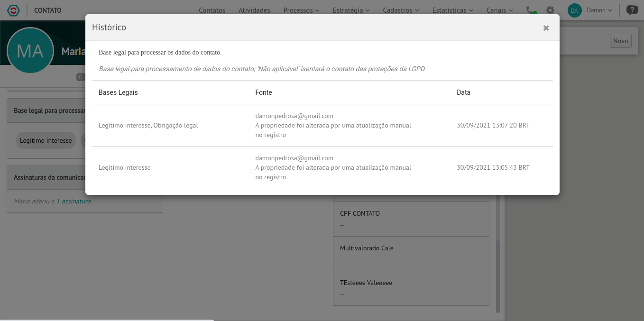
Task: Select the date 30/09/2021 13:07:20 BRT
Action: coord(493,125)
